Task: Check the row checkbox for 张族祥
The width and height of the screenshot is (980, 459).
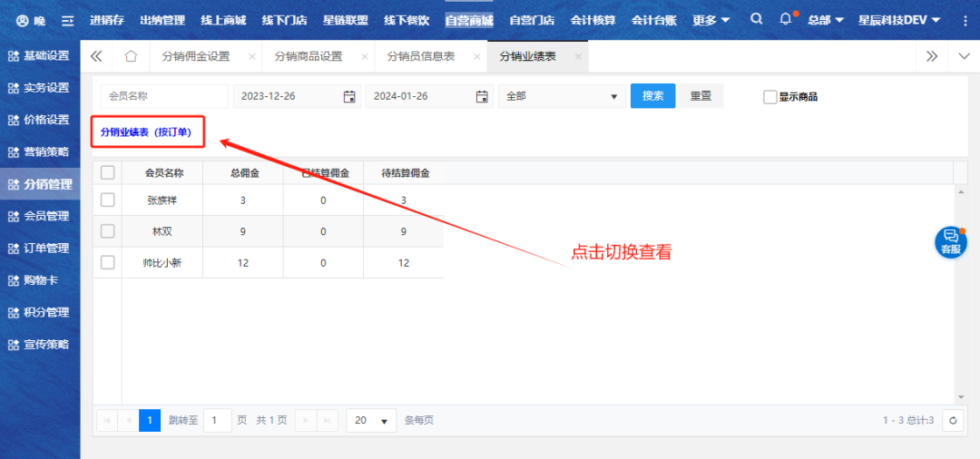Action: [x=108, y=200]
